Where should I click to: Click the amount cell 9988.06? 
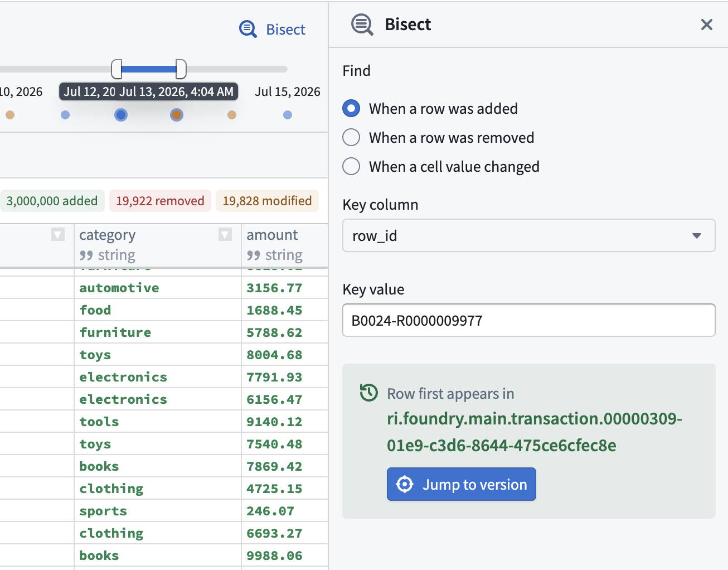pos(285,555)
